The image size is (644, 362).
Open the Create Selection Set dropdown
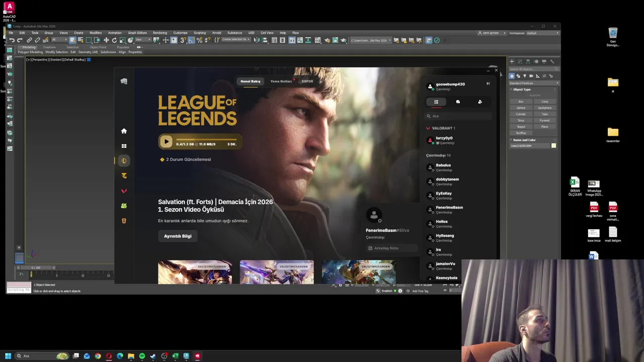click(x=235, y=39)
